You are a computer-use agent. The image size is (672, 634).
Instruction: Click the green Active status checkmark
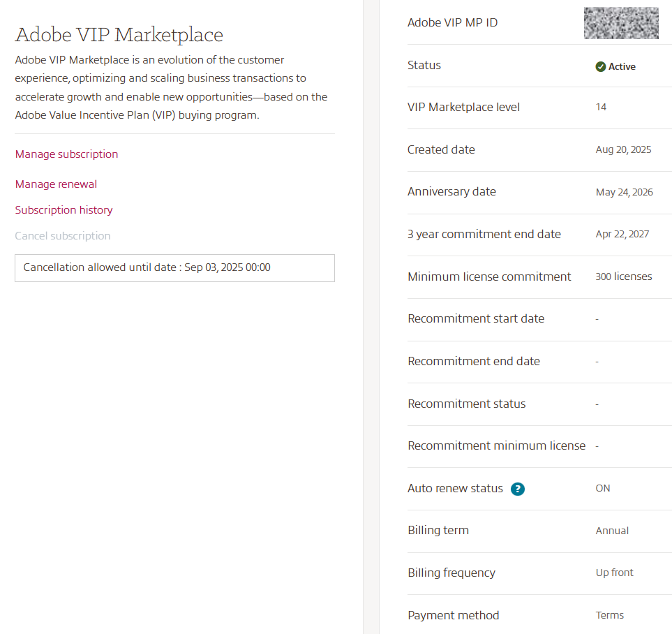[601, 67]
